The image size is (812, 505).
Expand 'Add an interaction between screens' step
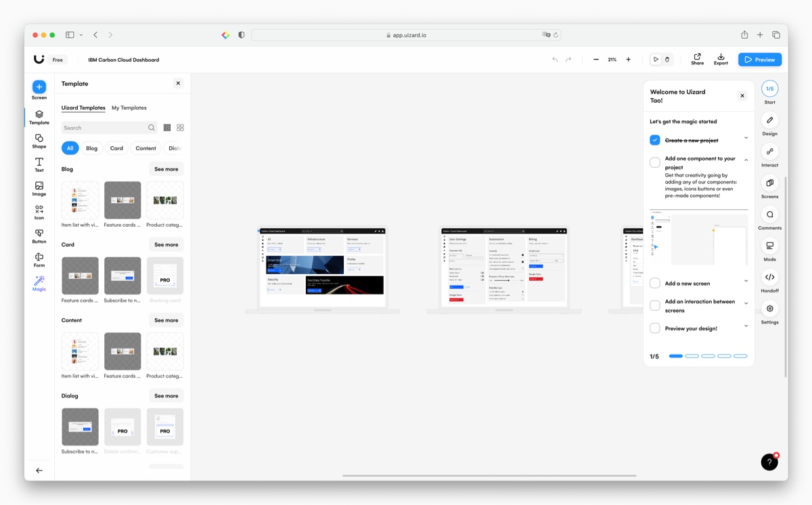(x=746, y=303)
